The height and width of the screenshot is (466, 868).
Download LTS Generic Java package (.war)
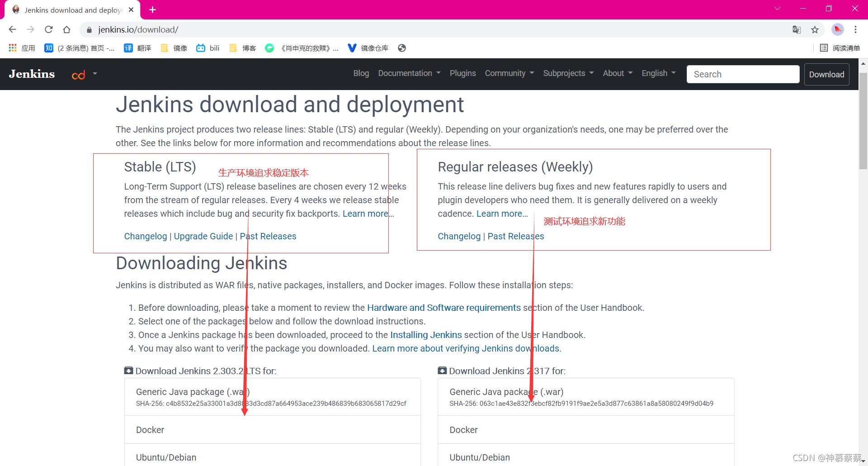272,397
